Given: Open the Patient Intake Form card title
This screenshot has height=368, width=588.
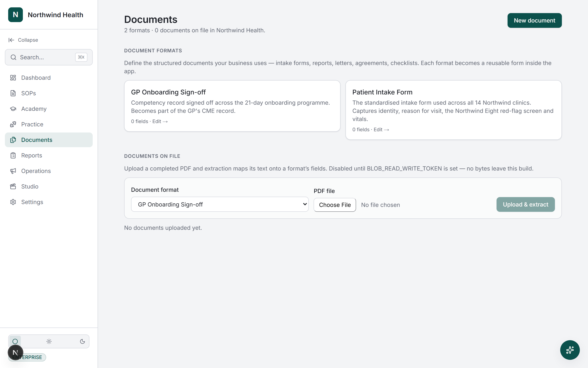Looking at the screenshot, I should (382, 92).
